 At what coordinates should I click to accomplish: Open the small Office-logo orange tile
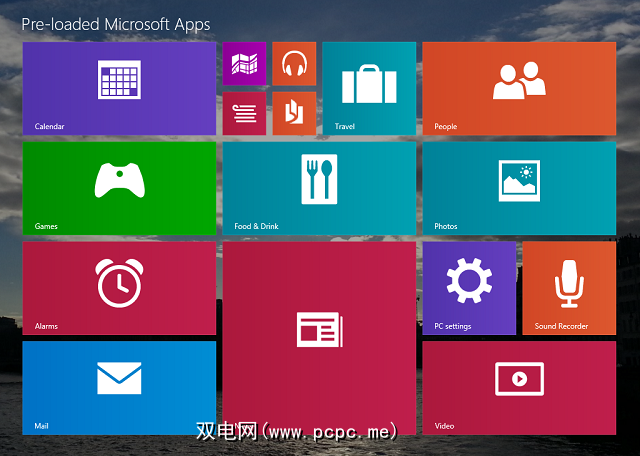[x=294, y=113]
